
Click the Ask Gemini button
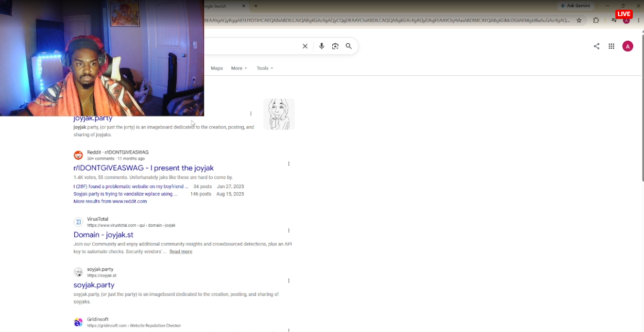576,6
